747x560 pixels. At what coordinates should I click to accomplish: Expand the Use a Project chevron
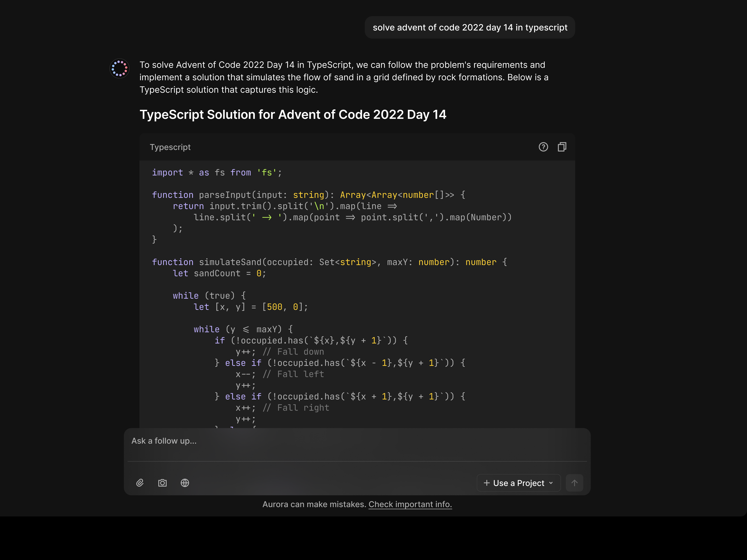click(x=551, y=483)
